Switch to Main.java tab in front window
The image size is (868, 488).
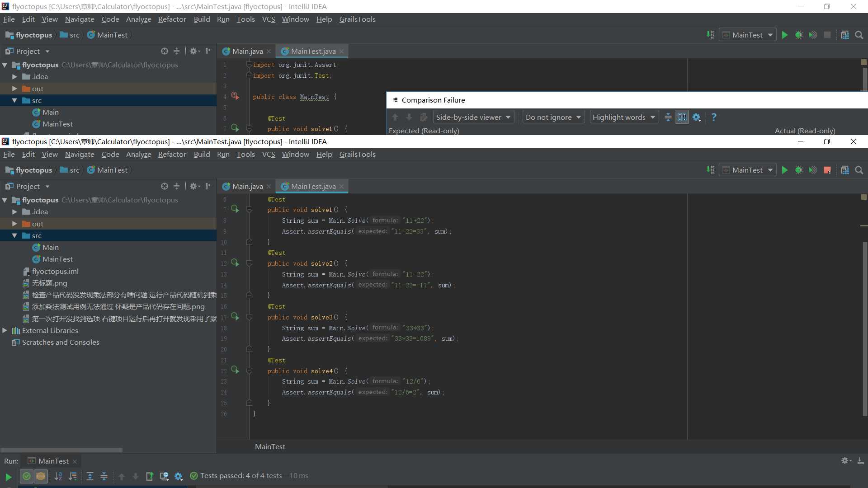(247, 186)
